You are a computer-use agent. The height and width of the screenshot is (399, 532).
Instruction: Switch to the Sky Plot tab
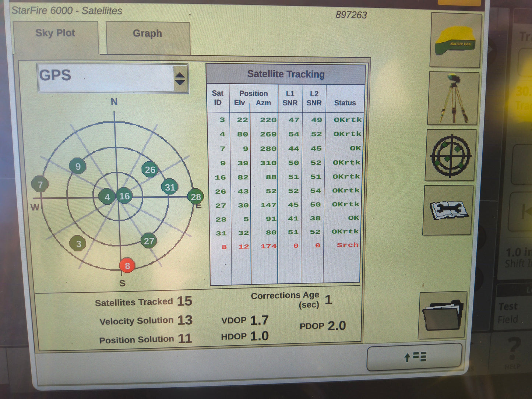(x=55, y=33)
